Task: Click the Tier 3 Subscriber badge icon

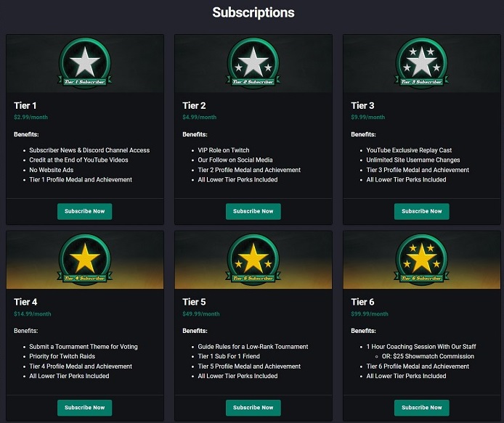Action: tap(421, 63)
